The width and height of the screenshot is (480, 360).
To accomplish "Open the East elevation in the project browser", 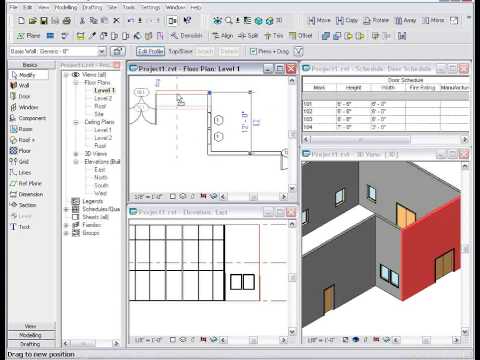I will click(x=100, y=170).
